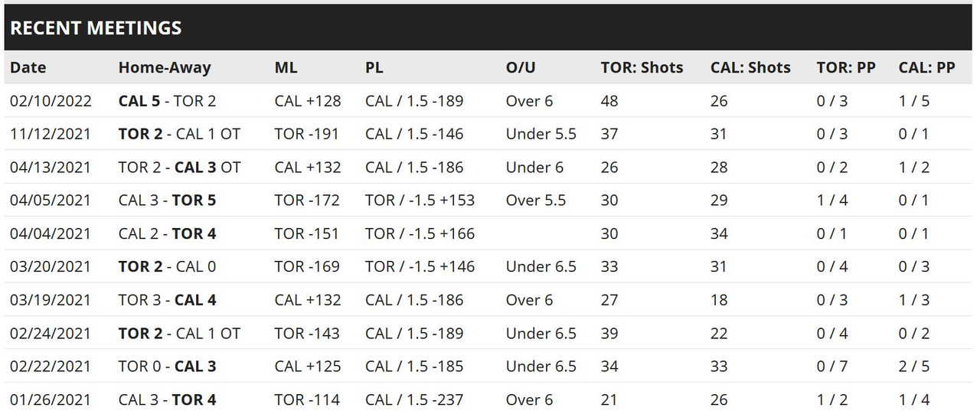Click the TOR: PP column header
Image resolution: width=980 pixels, height=411 pixels.
[845, 67]
